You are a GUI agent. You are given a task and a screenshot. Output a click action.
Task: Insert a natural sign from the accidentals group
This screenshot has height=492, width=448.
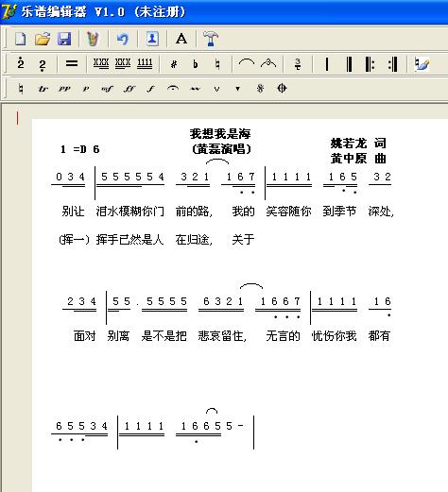[217, 64]
